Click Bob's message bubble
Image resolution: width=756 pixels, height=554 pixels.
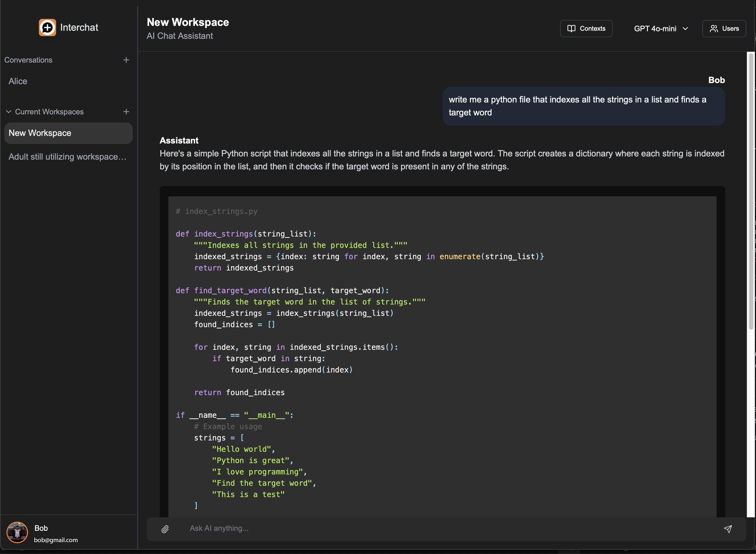(584, 106)
